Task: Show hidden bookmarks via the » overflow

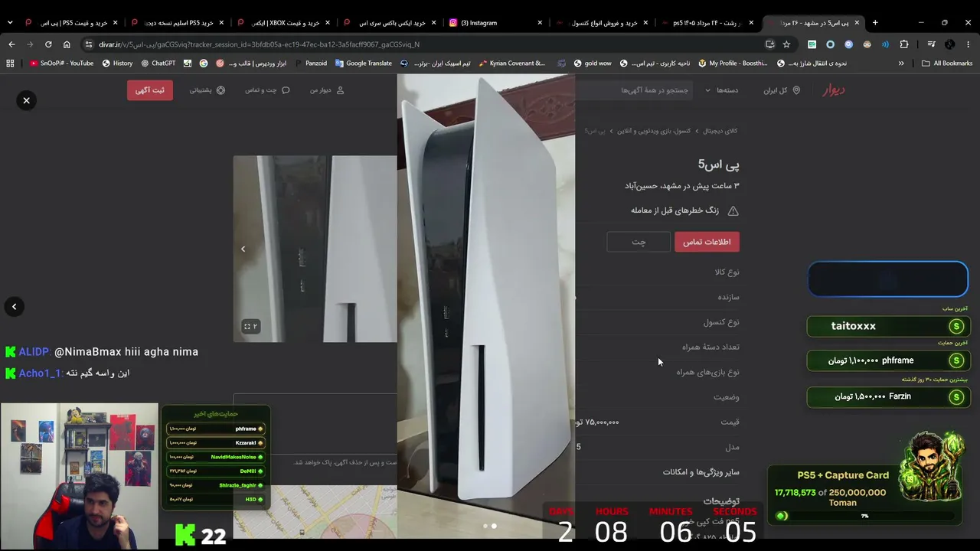Action: click(901, 64)
